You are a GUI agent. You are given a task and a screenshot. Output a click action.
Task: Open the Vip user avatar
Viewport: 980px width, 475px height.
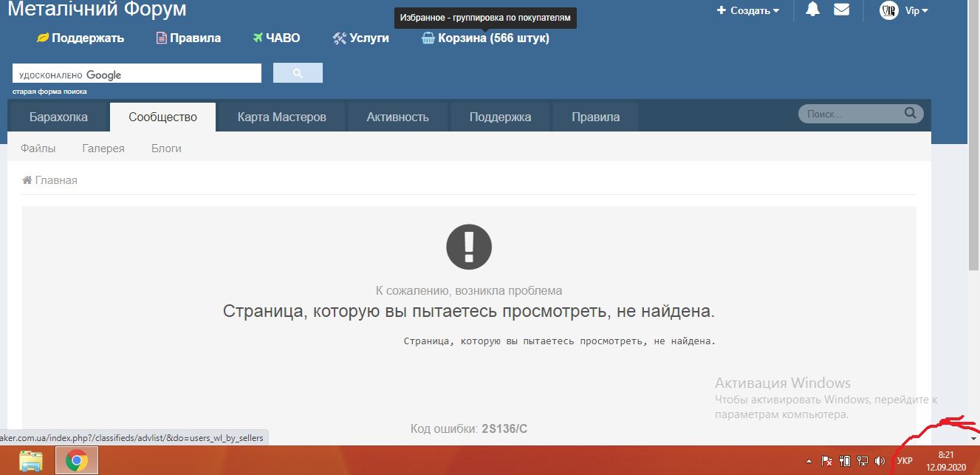[x=888, y=10]
